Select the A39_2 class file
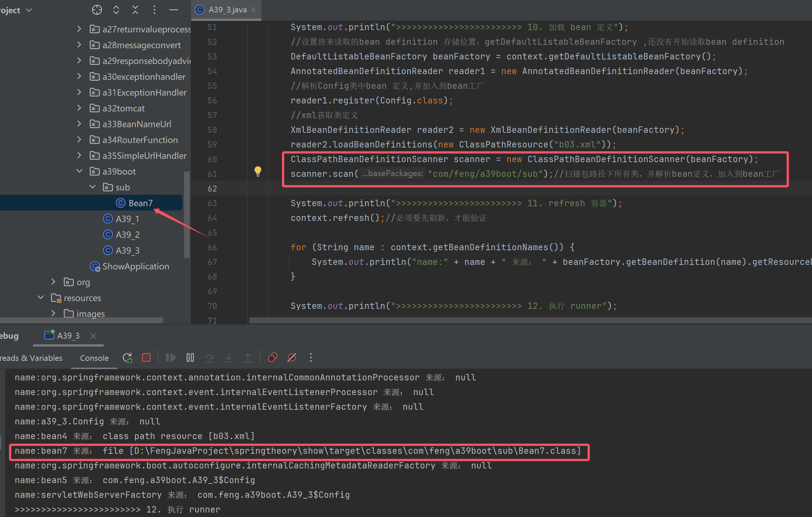 tap(127, 234)
